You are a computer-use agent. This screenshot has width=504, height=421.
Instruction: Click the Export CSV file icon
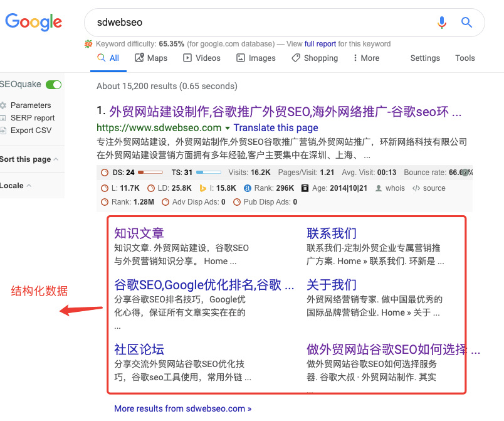3,131
